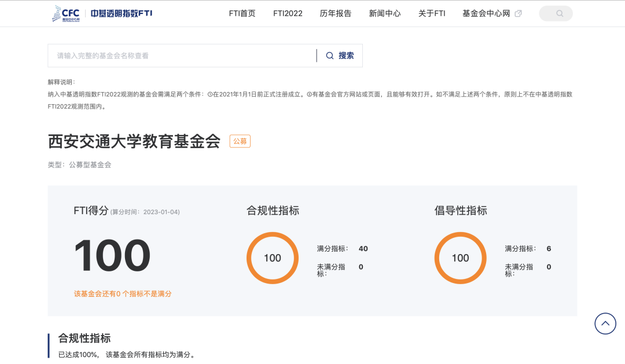Click the 合规性指标 circular score ring

click(273, 258)
